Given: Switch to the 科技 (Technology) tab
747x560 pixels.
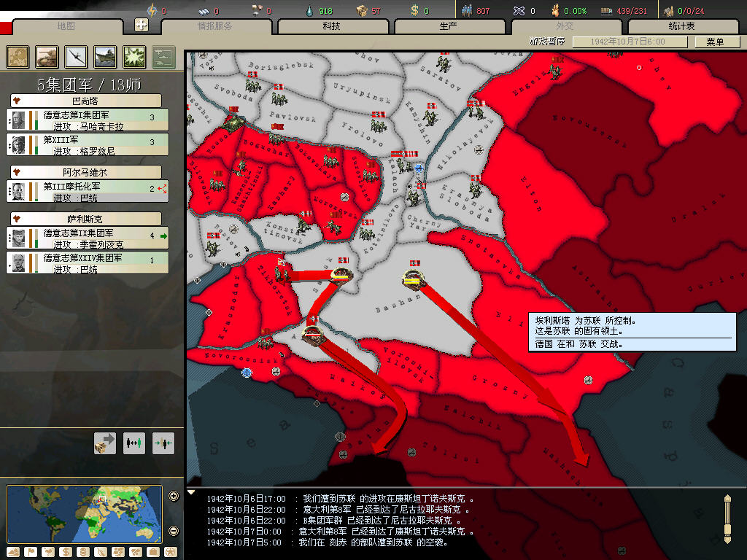Looking at the screenshot, I should tap(333, 26).
